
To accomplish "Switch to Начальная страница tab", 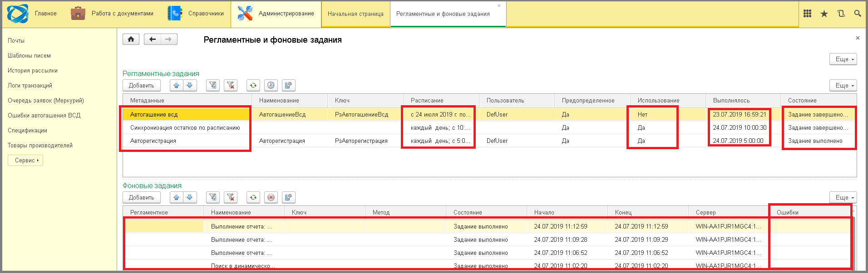I will [355, 14].
